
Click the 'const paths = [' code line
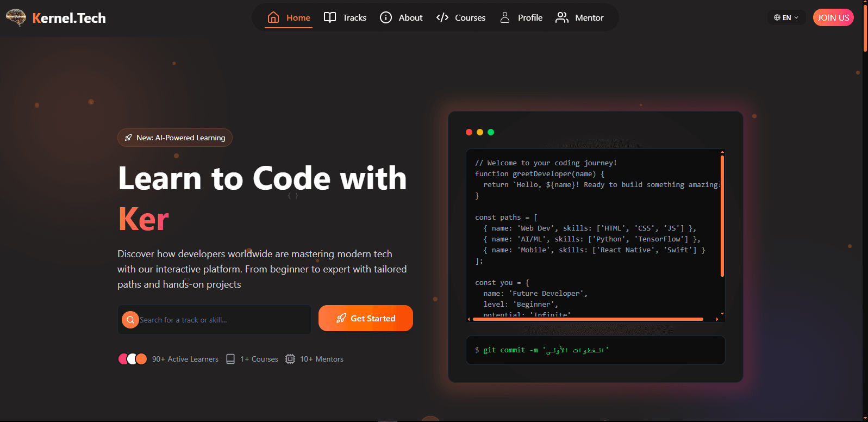coord(506,217)
